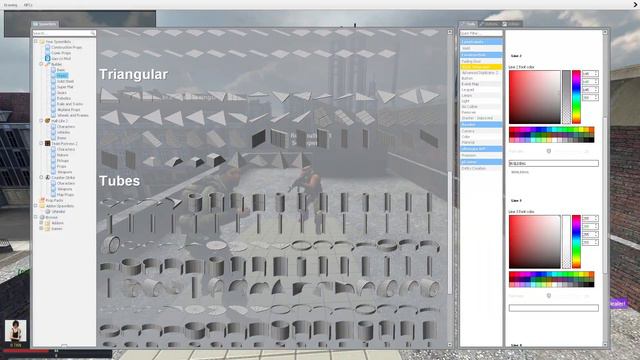The width and height of the screenshot is (640, 360).
Task: Open the NPCs menu in top bar
Action: click(28, 5)
